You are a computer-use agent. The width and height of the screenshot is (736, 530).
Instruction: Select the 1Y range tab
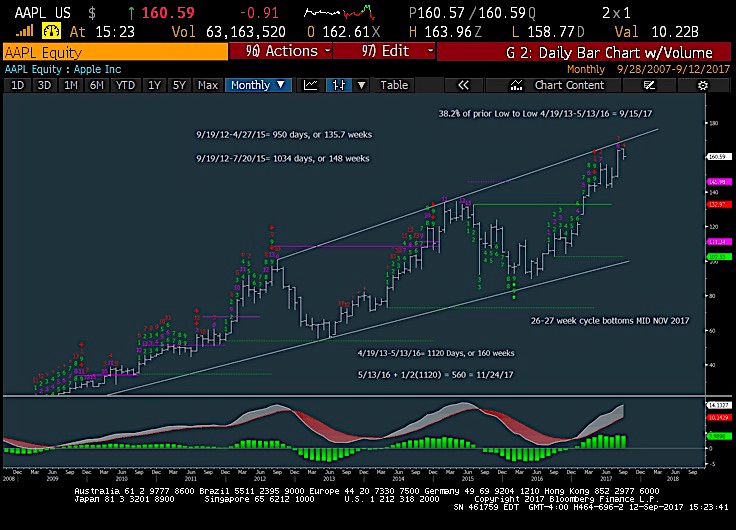154,85
